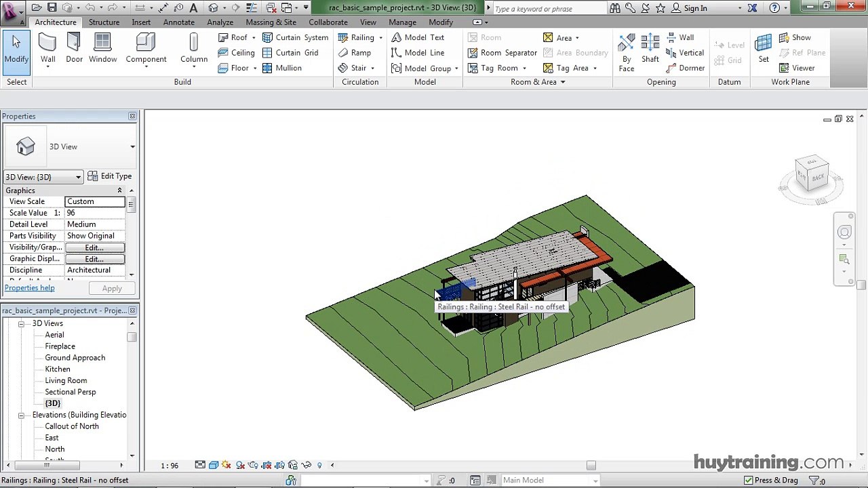
Task: Select the Shaft opening tool
Action: click(x=650, y=49)
